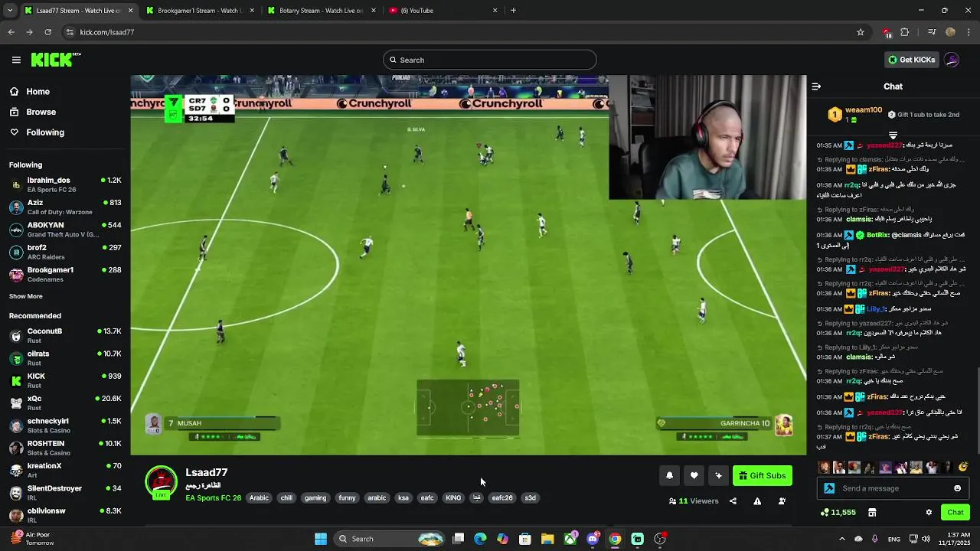Screen dimensions: 980x551
Task: Click the Arabic tag
Action: pyautogui.click(x=259, y=497)
